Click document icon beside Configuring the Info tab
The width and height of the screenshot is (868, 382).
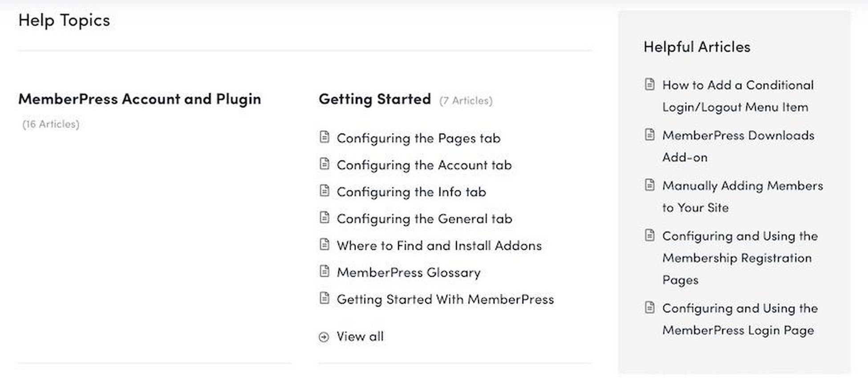point(324,191)
